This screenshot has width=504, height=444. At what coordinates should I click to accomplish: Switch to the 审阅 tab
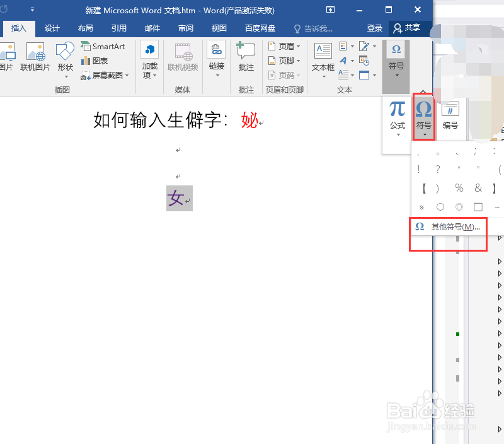pos(186,28)
